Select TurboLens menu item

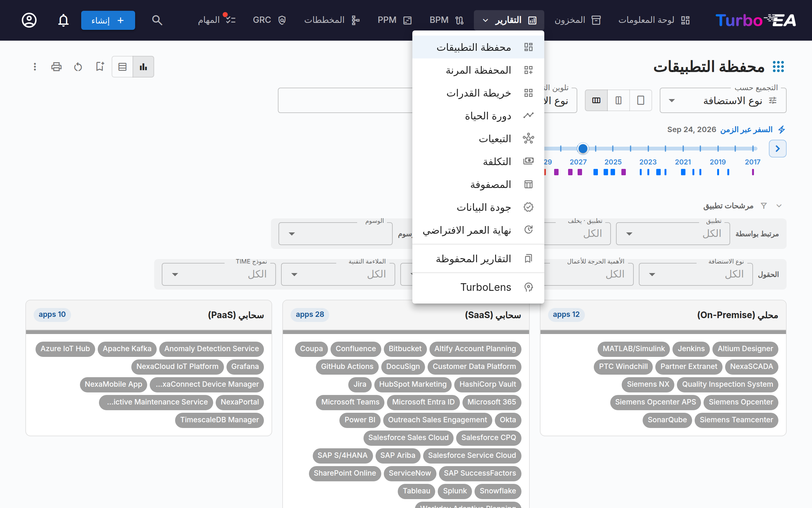[478, 287]
